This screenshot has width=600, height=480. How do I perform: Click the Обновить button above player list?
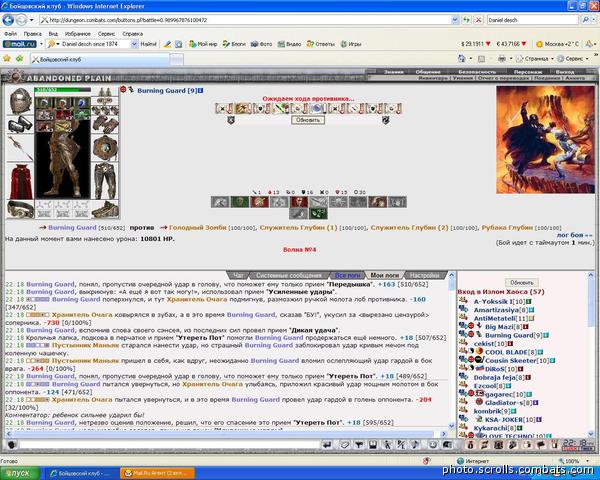tap(522, 282)
